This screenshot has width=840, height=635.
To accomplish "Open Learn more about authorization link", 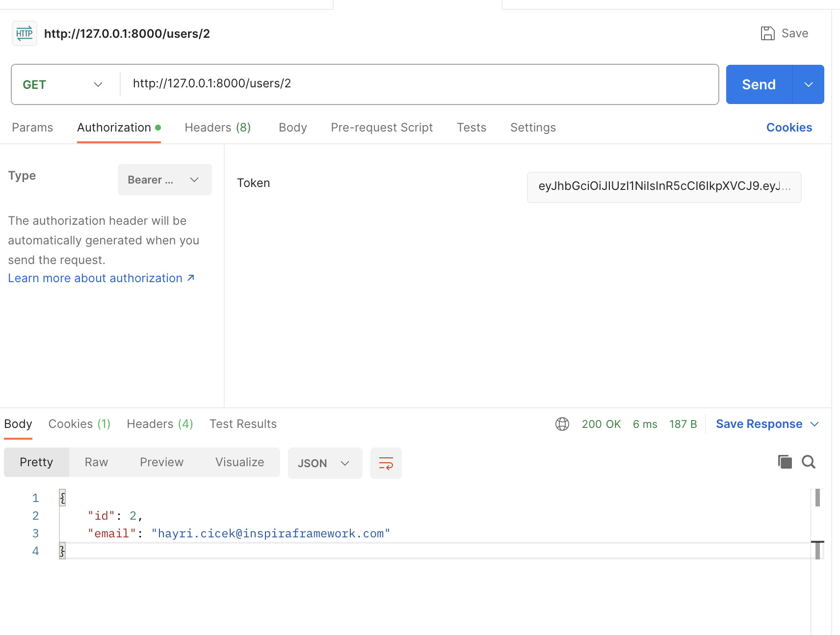I will coord(101,278).
